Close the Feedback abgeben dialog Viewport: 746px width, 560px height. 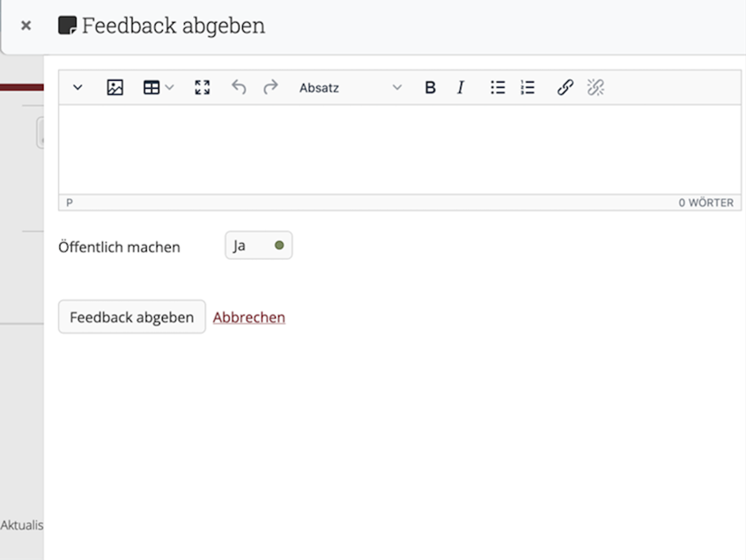coord(26,26)
